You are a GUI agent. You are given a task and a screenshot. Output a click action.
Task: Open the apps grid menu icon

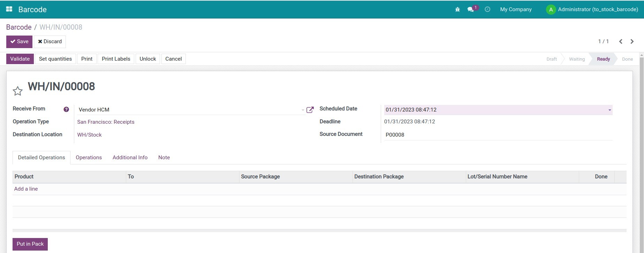[x=9, y=9]
